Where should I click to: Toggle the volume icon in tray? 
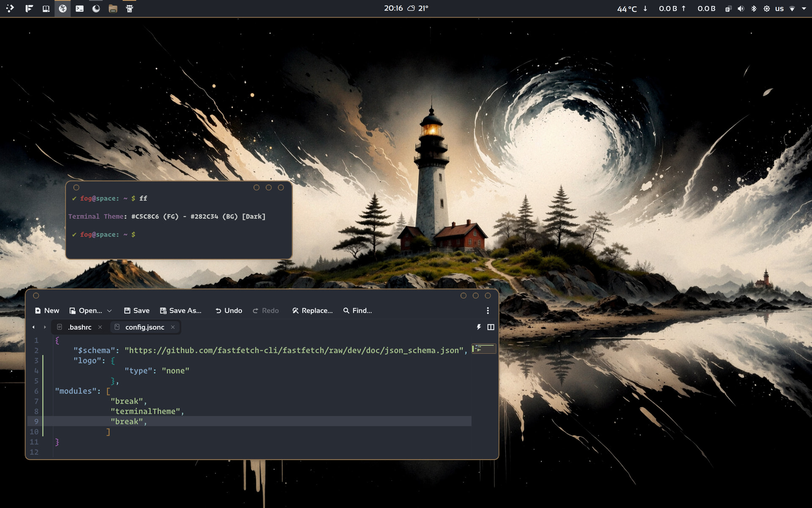click(741, 8)
